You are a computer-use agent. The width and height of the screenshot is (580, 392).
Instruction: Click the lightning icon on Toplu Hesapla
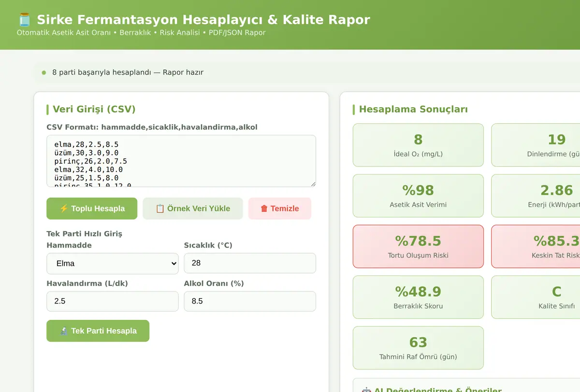pos(64,208)
